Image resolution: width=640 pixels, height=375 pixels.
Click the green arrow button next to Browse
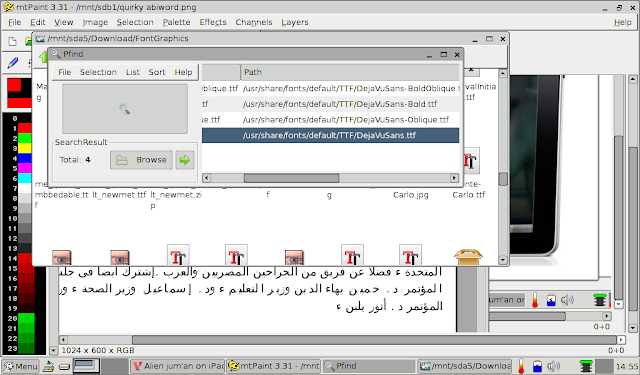(185, 160)
